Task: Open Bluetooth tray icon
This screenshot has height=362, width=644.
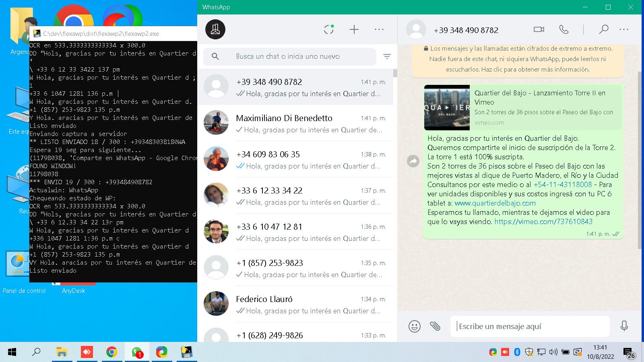Action: pyautogui.click(x=517, y=352)
